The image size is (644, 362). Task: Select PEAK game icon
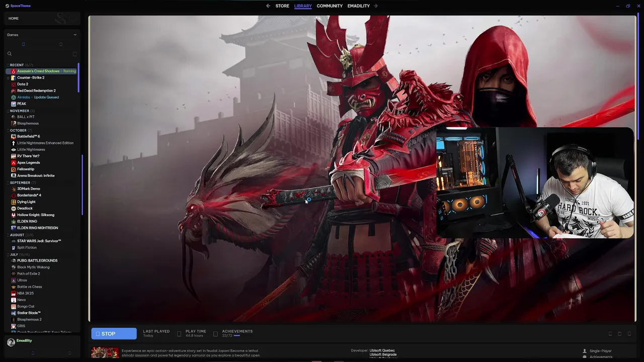click(x=14, y=104)
